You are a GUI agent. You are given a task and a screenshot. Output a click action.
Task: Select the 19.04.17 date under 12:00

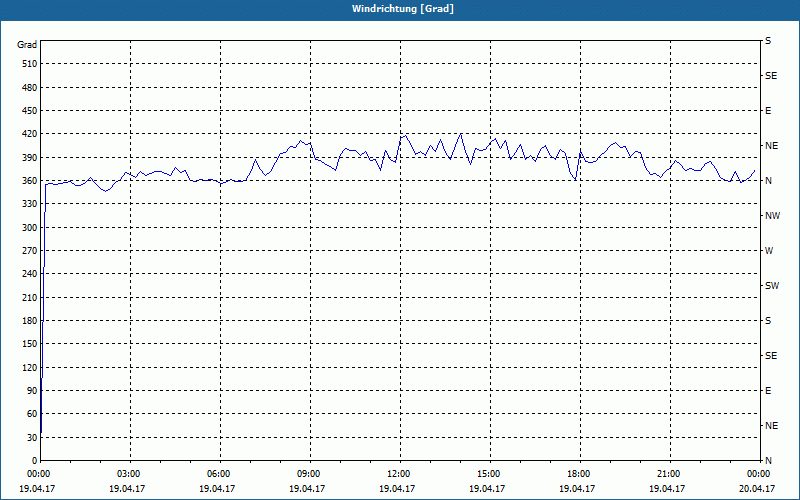397,488
